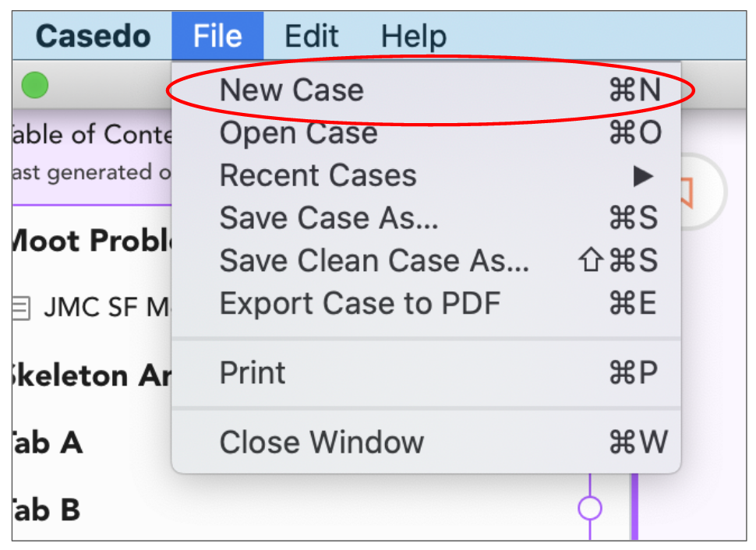Select the Skeleton Argument heading in sidebar
This screenshot has height=550, width=756.
92,375
